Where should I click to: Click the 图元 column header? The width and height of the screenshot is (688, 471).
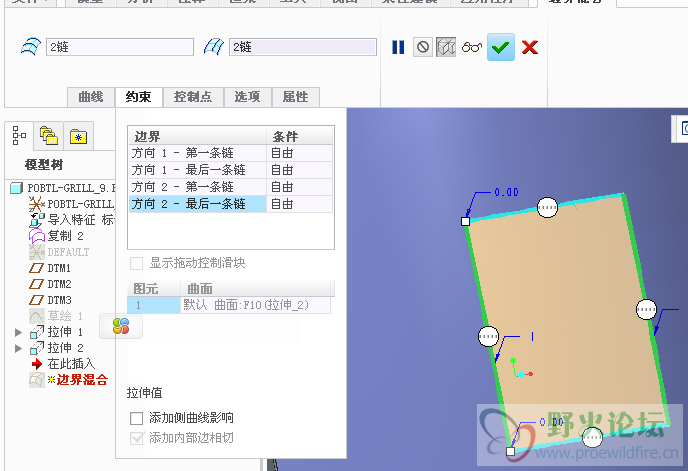coord(154,289)
